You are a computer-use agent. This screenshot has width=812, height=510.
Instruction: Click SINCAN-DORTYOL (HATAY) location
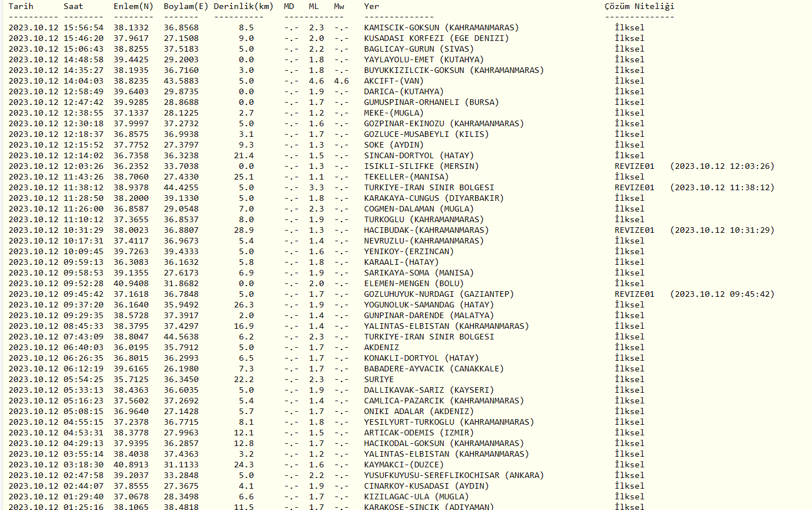419,155
